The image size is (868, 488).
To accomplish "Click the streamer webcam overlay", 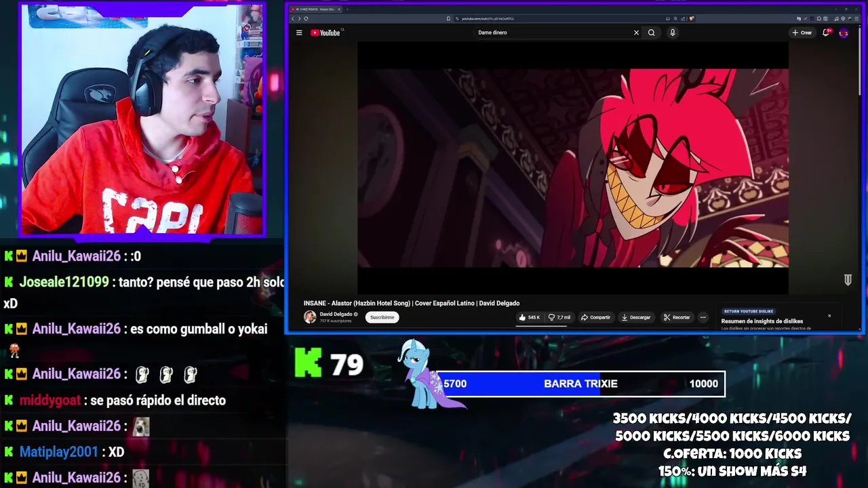I will [142, 120].
